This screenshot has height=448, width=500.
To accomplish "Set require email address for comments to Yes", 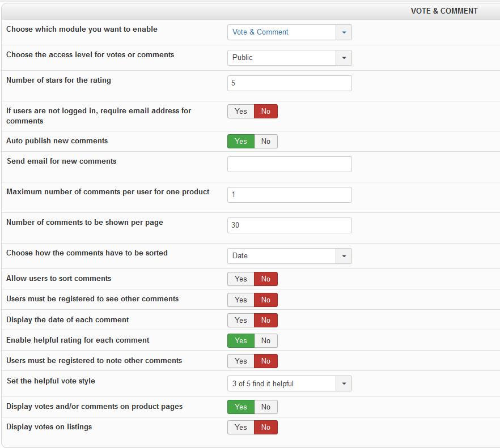I will (x=241, y=112).
